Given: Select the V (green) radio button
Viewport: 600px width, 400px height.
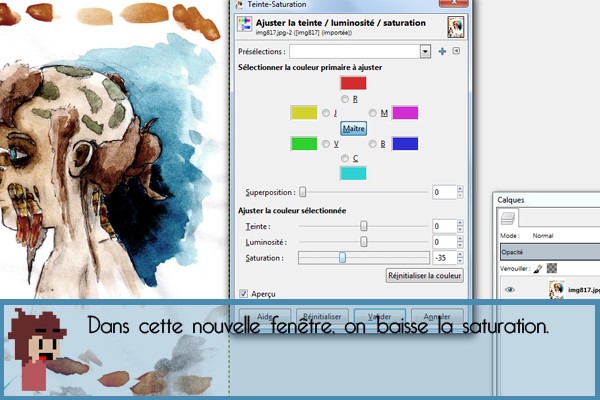Looking at the screenshot, I should pos(326,144).
